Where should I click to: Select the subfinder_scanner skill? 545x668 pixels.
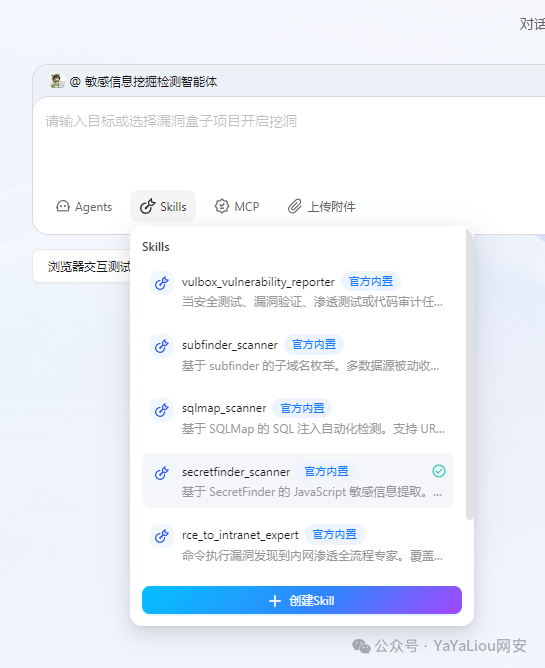coord(298,354)
